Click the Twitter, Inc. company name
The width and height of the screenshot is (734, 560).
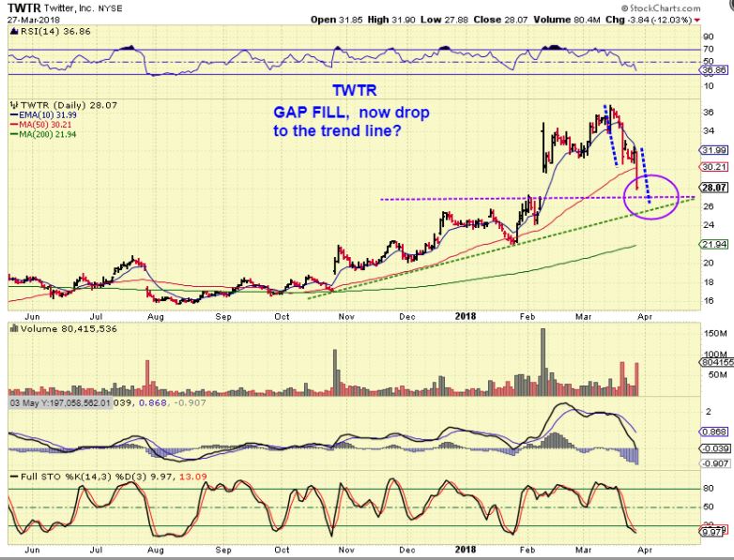point(69,8)
